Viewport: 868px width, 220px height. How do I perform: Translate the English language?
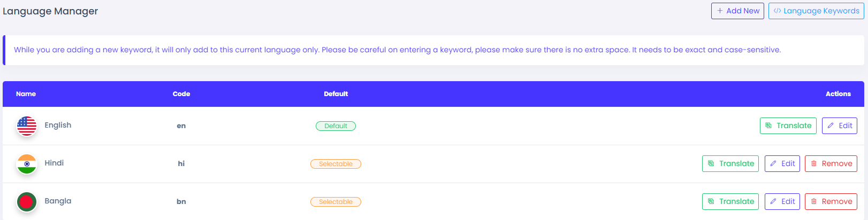(788, 125)
